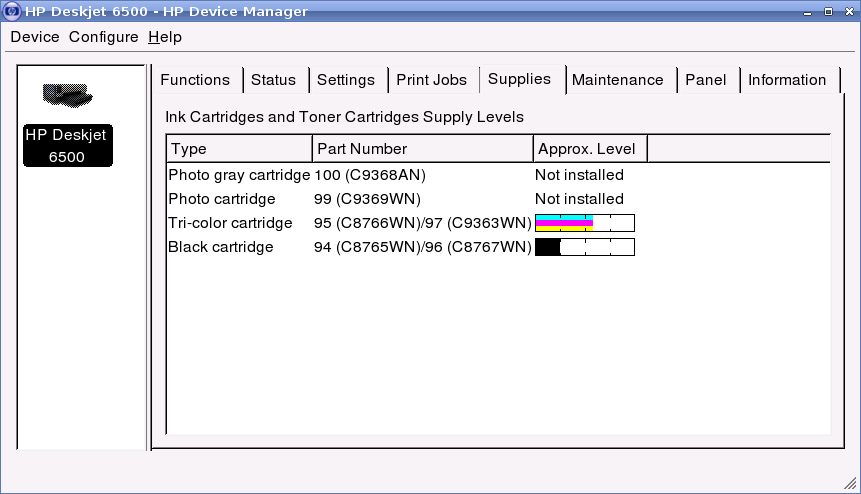Click the Tri-color cartridge level bar
Image resolution: width=861 pixels, height=494 pixels.
(x=585, y=223)
